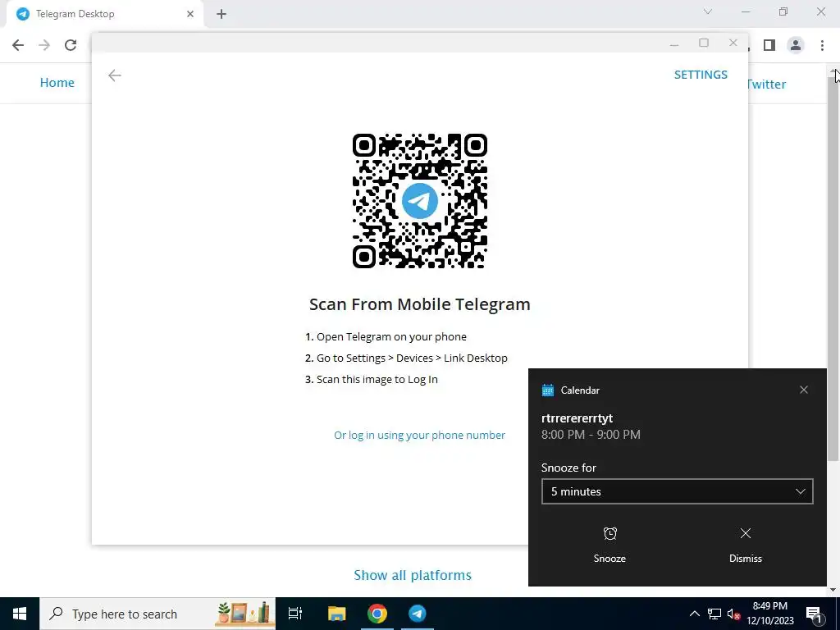This screenshot has width=840, height=630.
Task: Choose to log in using your phone number
Action: [x=419, y=435]
